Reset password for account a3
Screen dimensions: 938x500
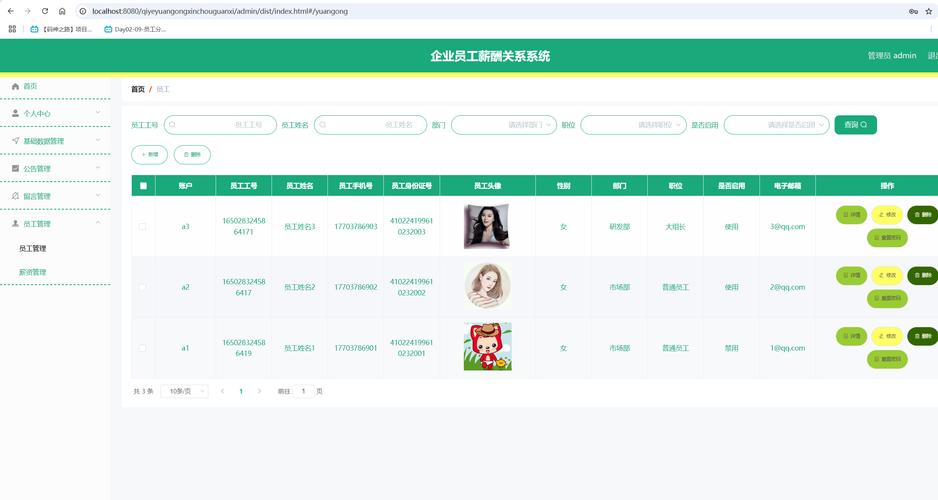tap(887, 237)
